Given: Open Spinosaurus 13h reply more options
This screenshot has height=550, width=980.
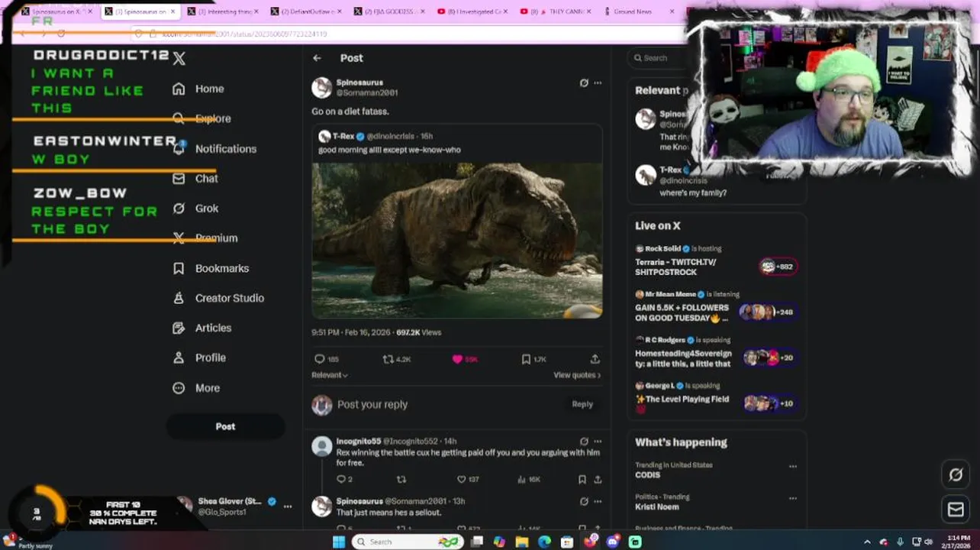Looking at the screenshot, I should (598, 501).
